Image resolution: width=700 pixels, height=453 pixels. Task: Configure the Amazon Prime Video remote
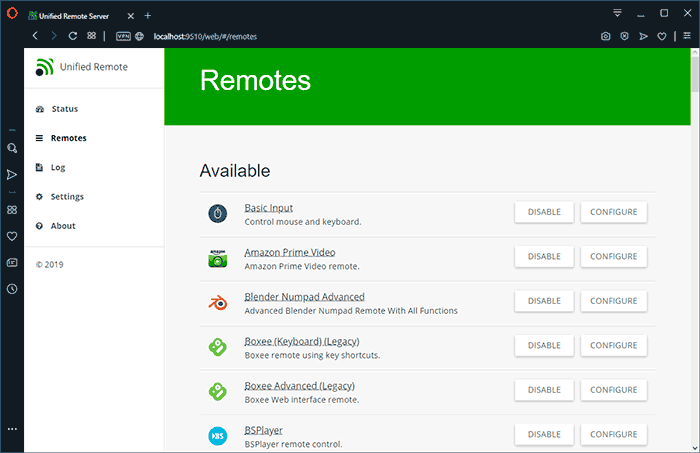[x=613, y=256]
